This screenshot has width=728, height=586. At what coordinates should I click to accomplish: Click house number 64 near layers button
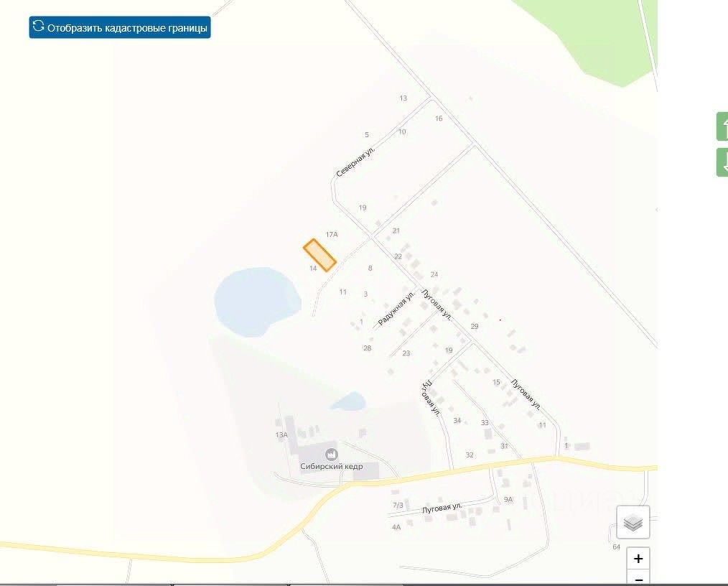616,547
